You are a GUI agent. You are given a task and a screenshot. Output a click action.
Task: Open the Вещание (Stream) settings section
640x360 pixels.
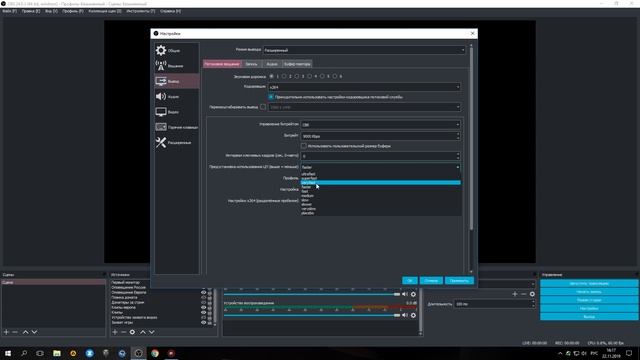point(176,65)
